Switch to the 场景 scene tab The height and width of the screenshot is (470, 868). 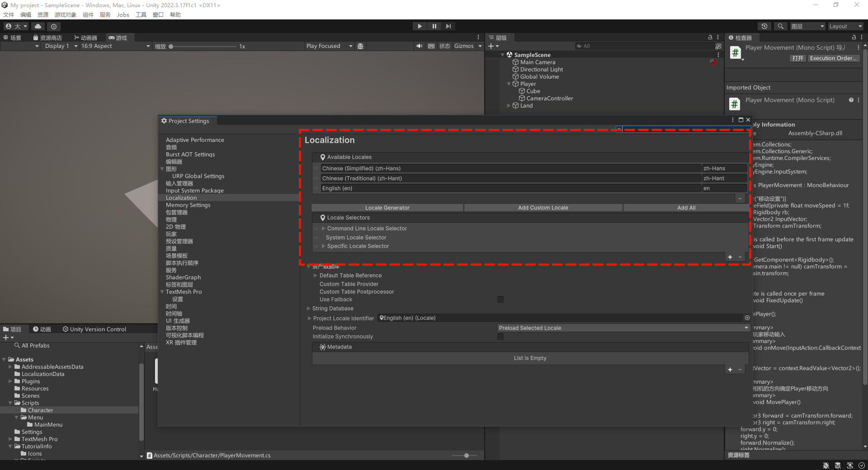click(x=13, y=38)
